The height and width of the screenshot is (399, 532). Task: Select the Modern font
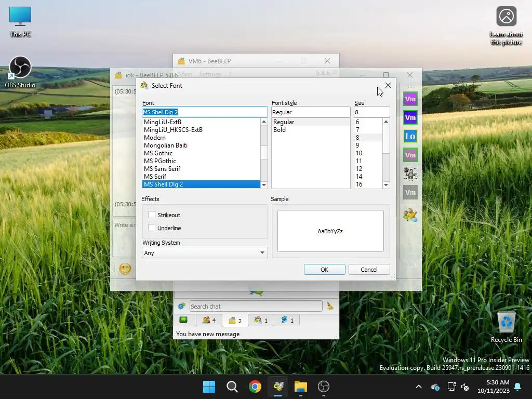click(201, 137)
